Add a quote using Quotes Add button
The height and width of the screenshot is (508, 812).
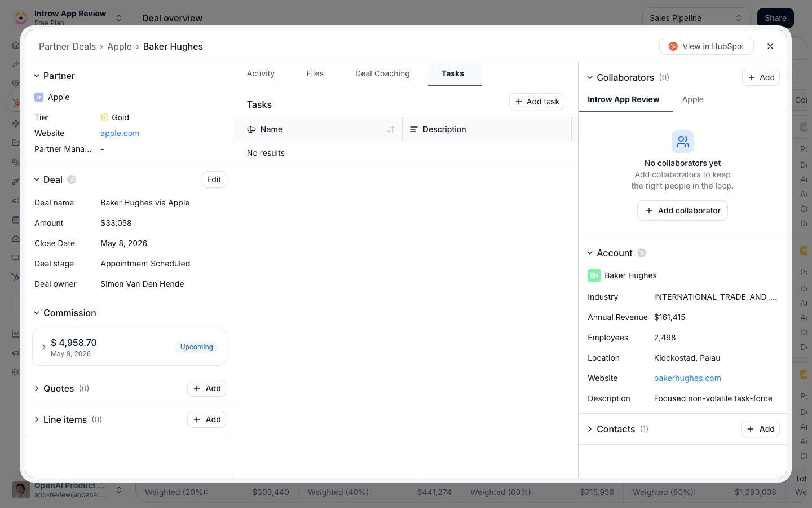coord(206,388)
